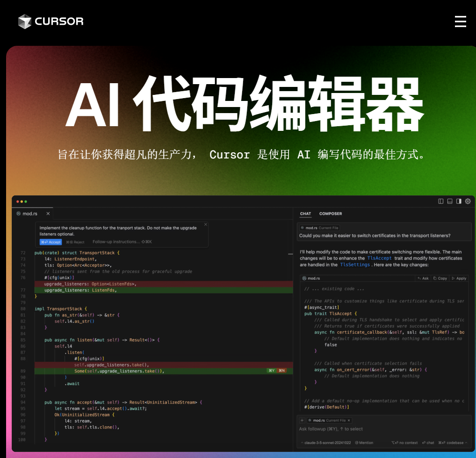Viewport: 476px width, 458px height.
Task: Click 'pub fn as_str(&self) -> &str' line
Action: 82,315
